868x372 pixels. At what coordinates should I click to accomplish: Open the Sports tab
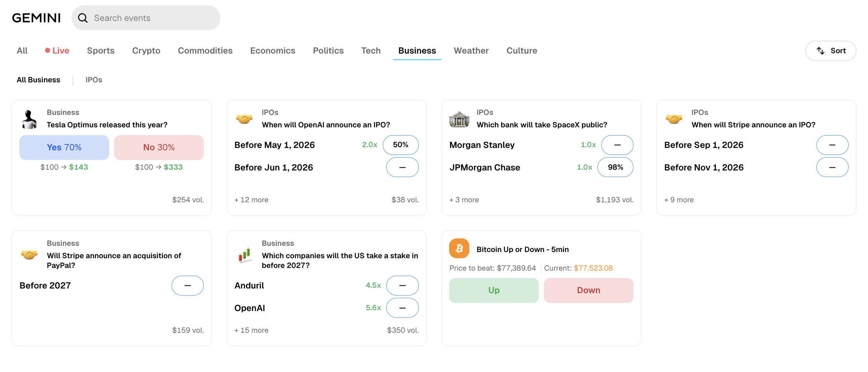click(x=101, y=50)
